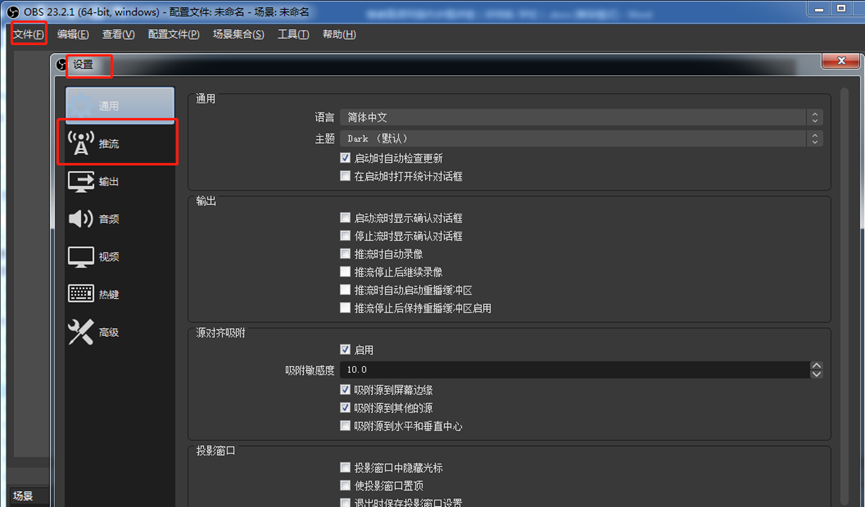Enable 启动流时显示确认对话框 checkbox

pyautogui.click(x=345, y=217)
